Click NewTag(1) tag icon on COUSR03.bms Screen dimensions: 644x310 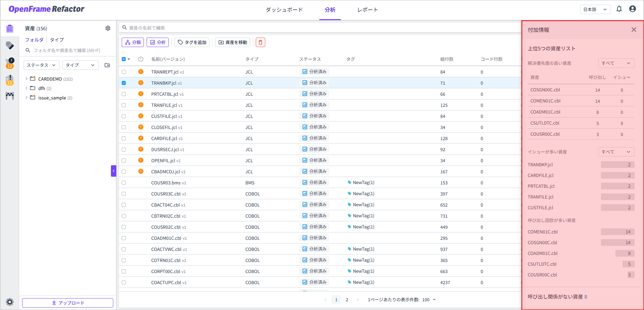pos(350,182)
